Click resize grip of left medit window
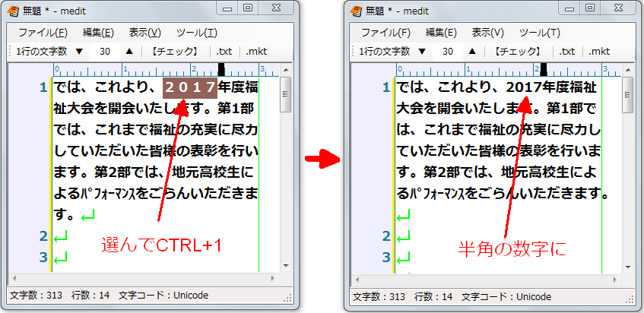The image size is (644, 313). tap(288, 298)
